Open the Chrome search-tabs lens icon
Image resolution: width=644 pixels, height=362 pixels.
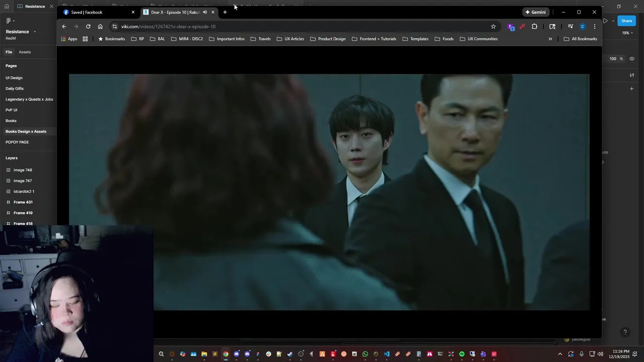point(552,27)
